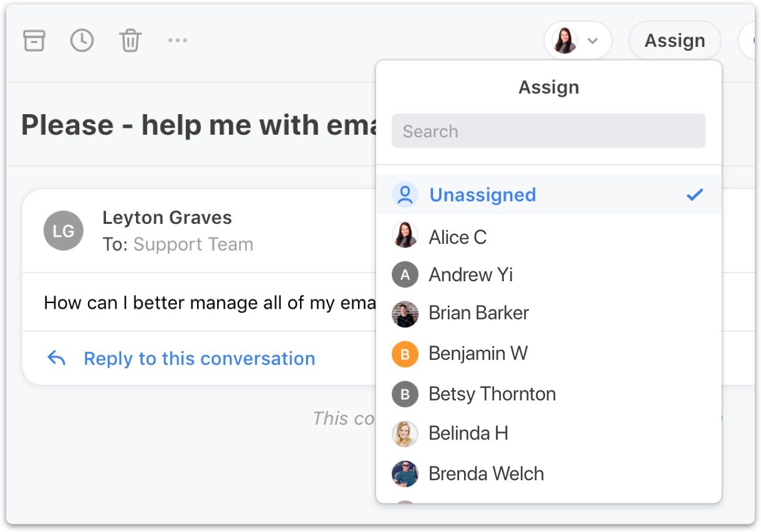
Task: Select Unassigned to clear the assignment
Action: (x=482, y=194)
